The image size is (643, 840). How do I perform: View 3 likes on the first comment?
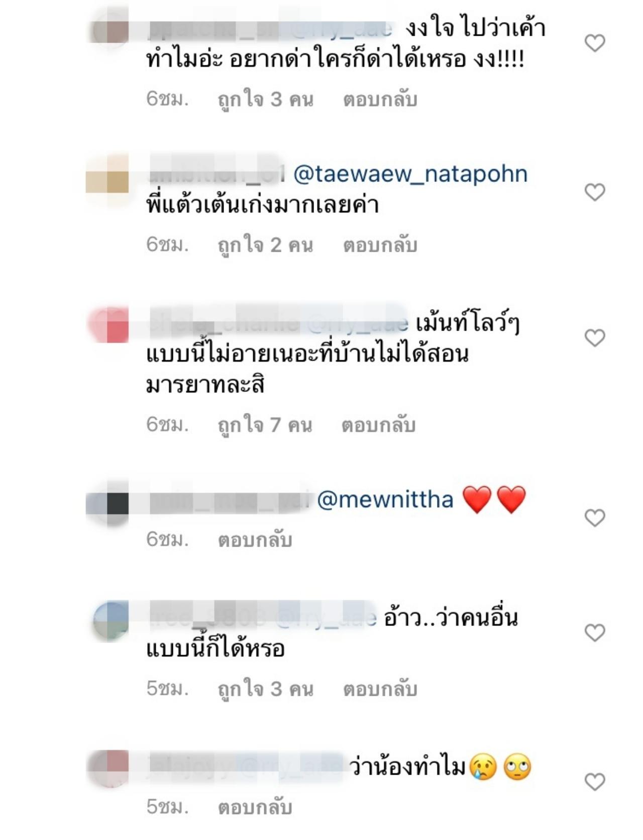[x=265, y=99]
